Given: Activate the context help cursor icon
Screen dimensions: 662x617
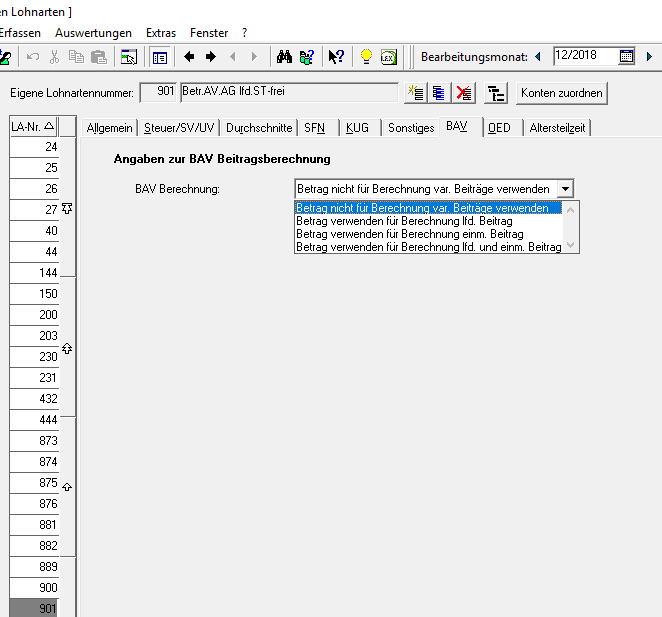Looking at the screenshot, I should pyautogui.click(x=336, y=57).
